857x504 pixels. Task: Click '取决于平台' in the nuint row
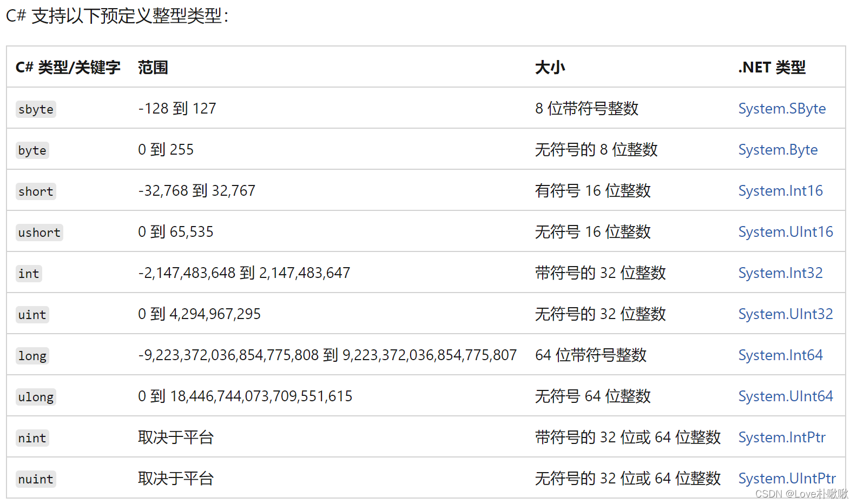click(x=176, y=479)
